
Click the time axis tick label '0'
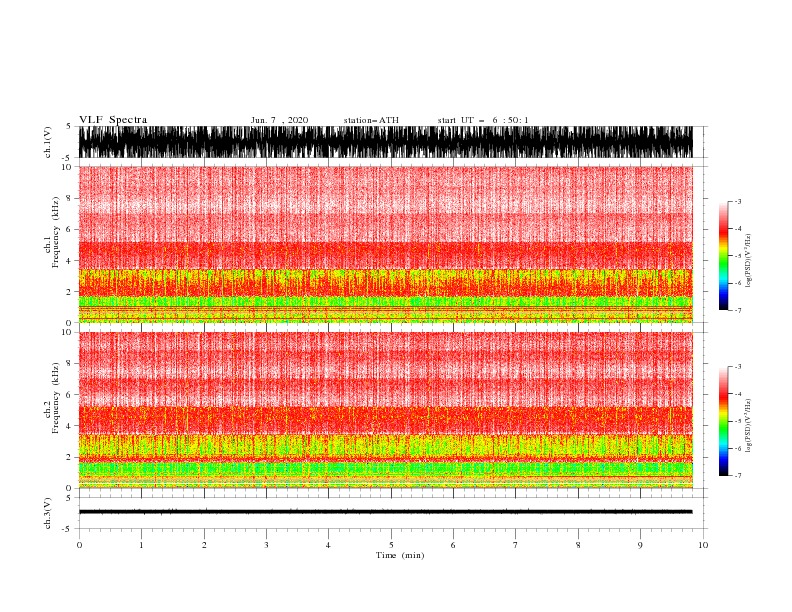tap(79, 545)
